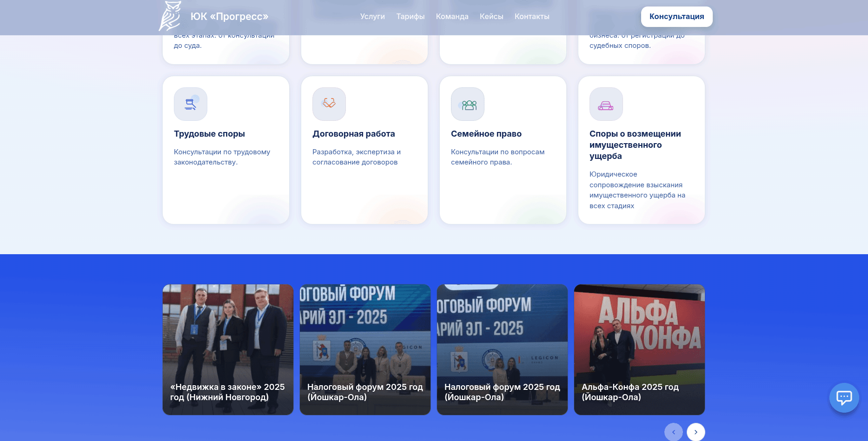Open Альфа-Конфа 2025 event thumbnail
Viewport: 868px width, 441px height.
(x=639, y=349)
